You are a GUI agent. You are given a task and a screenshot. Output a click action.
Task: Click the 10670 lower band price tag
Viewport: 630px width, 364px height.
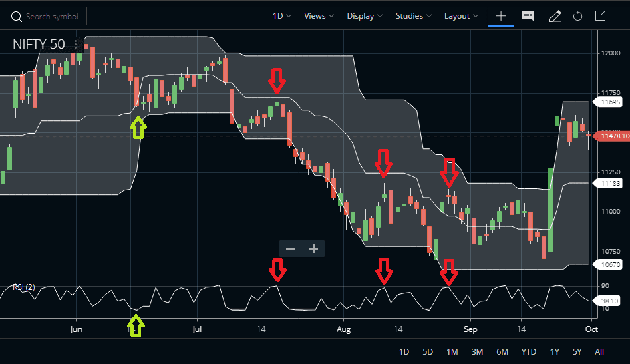click(x=609, y=264)
